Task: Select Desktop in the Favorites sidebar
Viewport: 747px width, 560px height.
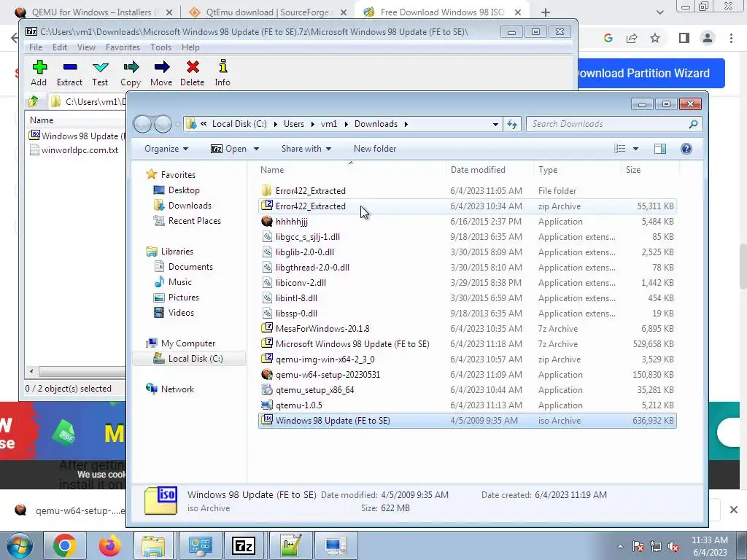Action: point(177,190)
